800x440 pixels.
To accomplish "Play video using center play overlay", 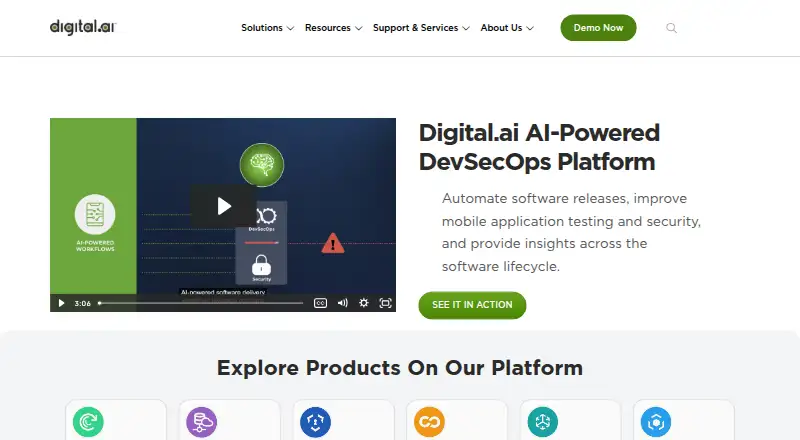I will [223, 206].
